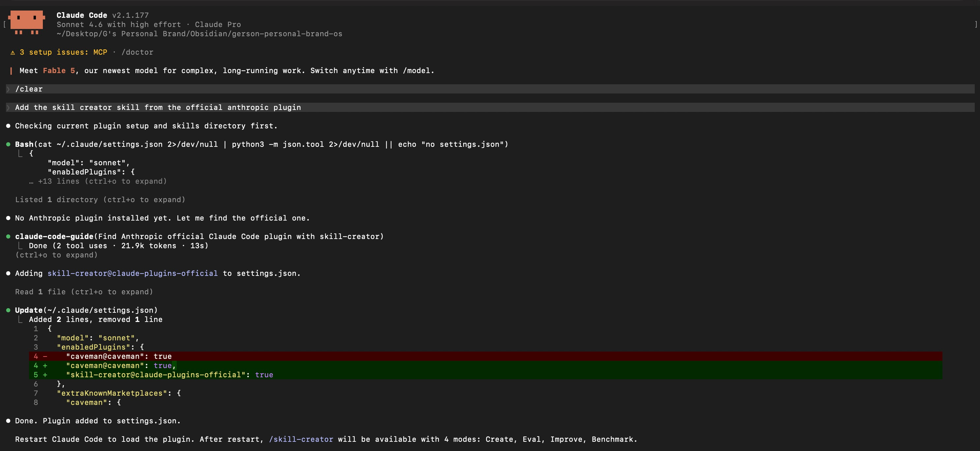Viewport: 980px width, 451px height.
Task: Click diff line 2 '"model": "sonnet",'
Action: pyautogui.click(x=98, y=338)
